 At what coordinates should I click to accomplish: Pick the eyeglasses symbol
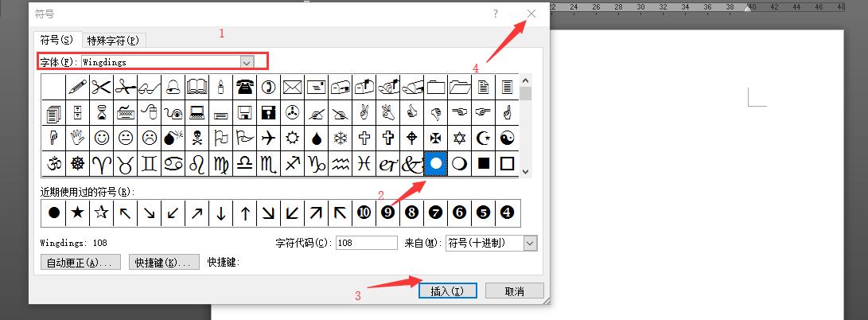[150, 87]
